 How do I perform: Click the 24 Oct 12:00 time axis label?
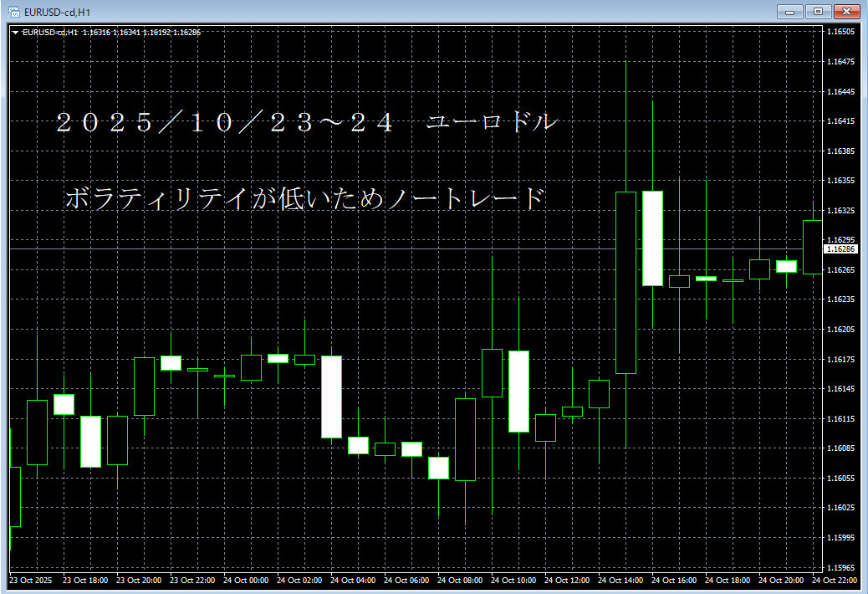(x=567, y=578)
